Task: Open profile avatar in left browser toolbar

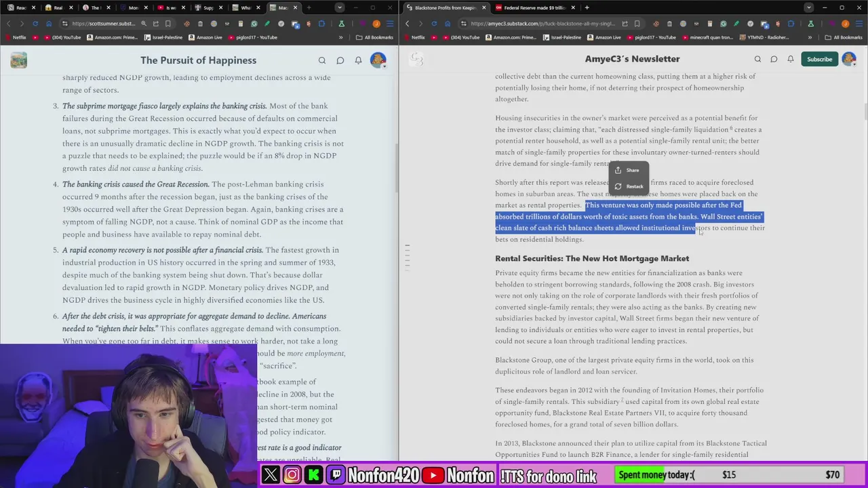Action: (376, 24)
